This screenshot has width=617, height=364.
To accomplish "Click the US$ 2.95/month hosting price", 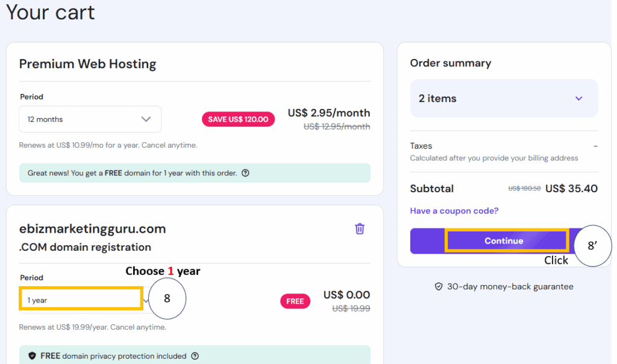I will pos(328,113).
